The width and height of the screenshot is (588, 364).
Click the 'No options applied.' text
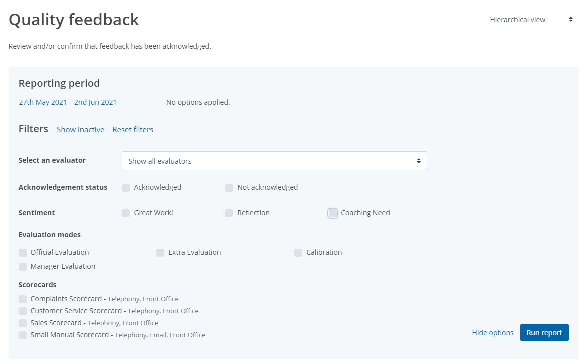tap(198, 102)
